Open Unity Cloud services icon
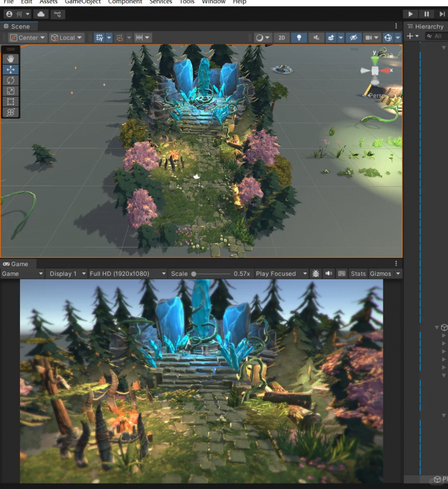This screenshot has width=448, height=489. 40,14
